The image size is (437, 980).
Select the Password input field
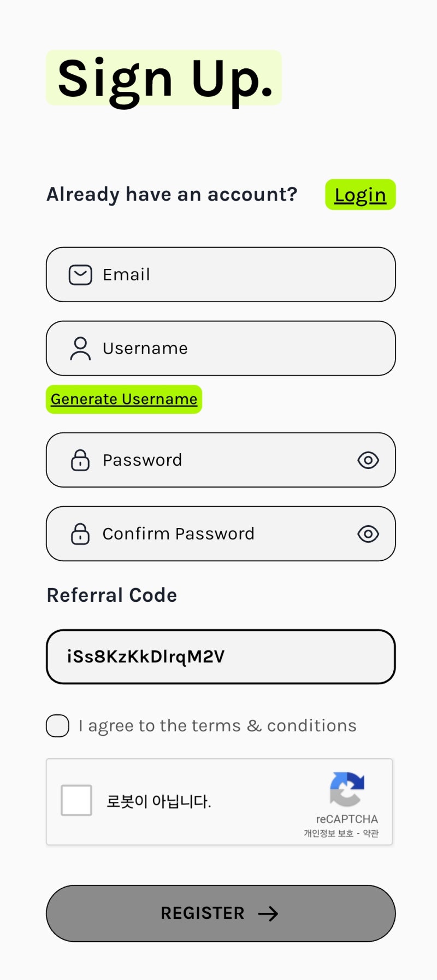tap(229, 460)
